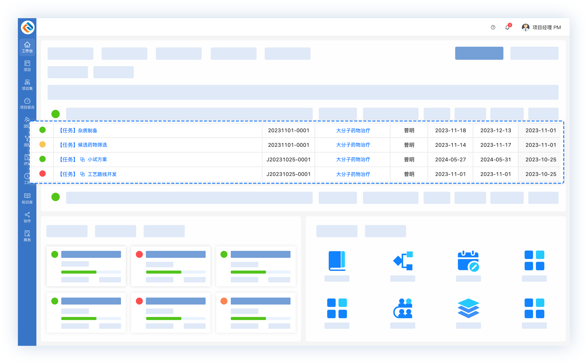Viewport: 588px width, 364px height.
Task: Click the help question mark icon
Action: coord(493,27)
